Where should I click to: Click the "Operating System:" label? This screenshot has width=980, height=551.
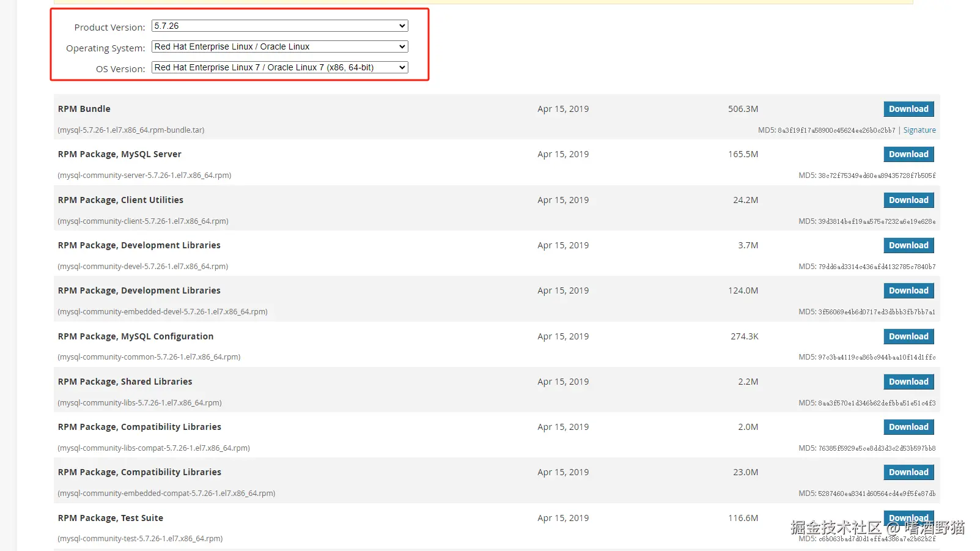105,48
